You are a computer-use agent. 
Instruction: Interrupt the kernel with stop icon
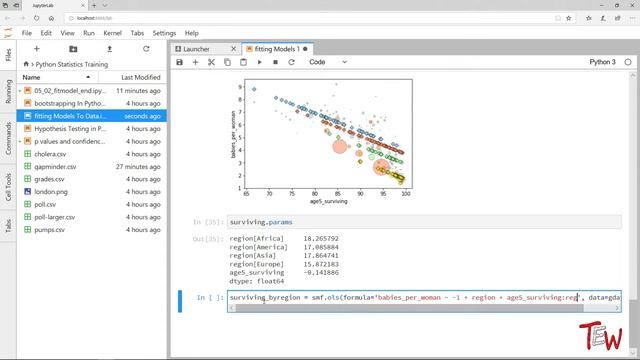[x=276, y=62]
